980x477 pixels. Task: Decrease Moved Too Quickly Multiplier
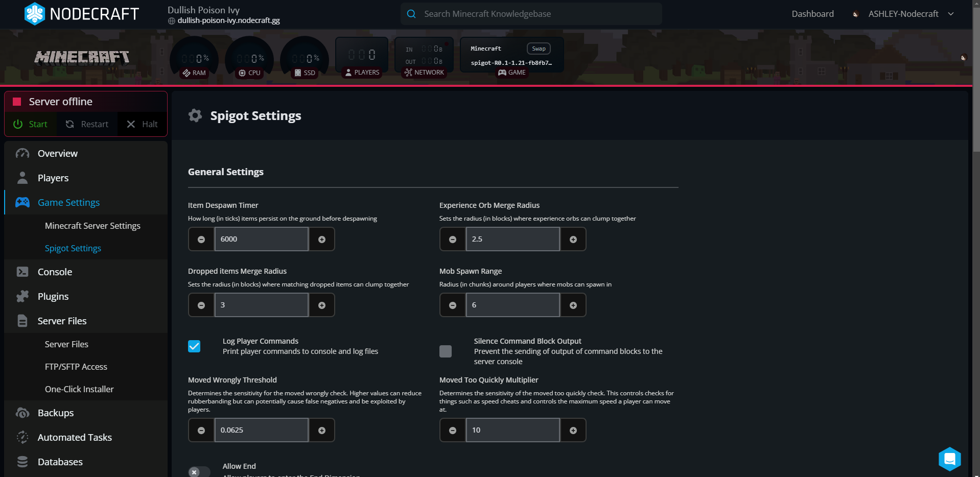point(453,430)
